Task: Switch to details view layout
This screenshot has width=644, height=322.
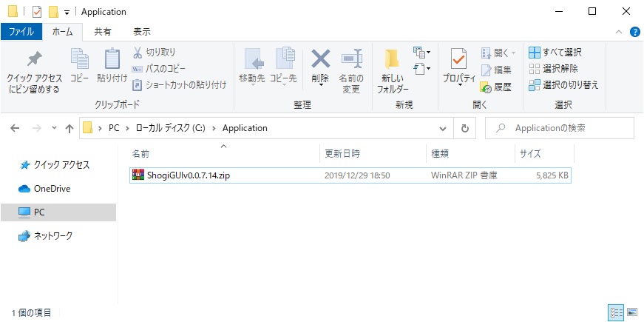Action: 617,312
